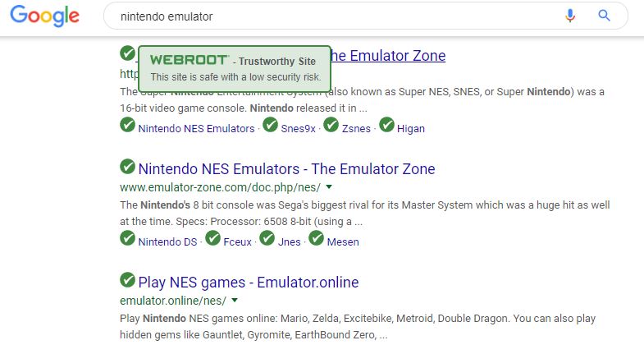Open the Nintendo NES Emulators - The Emulator Zone result

(x=286, y=169)
